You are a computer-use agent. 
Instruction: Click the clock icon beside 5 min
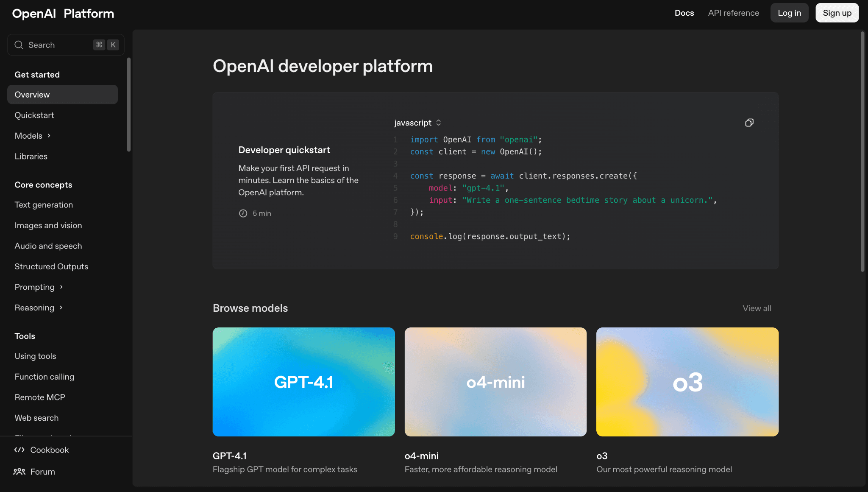pyautogui.click(x=243, y=213)
